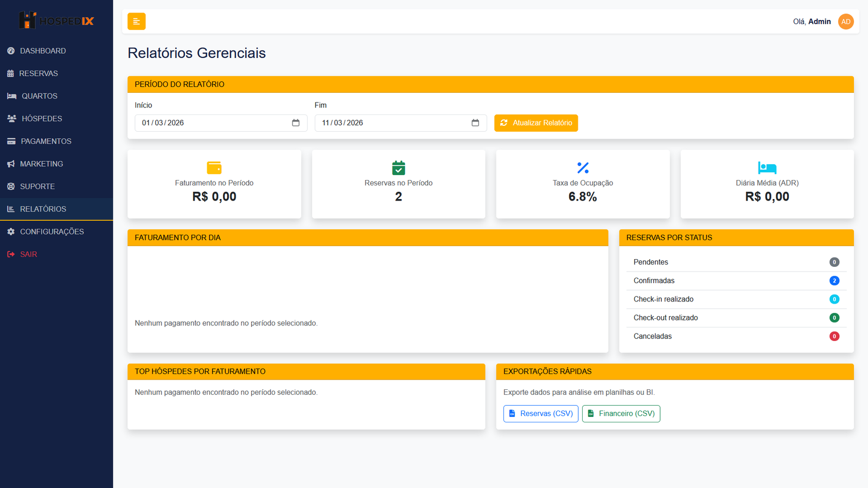Export Financeiro as CSV
Image resolution: width=868 pixels, height=488 pixels.
621,413
